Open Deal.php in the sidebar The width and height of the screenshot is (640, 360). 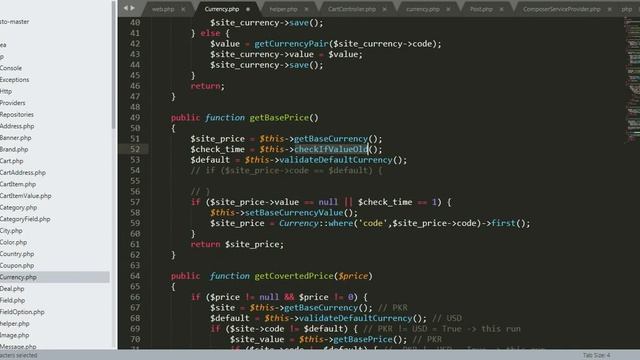[x=12, y=289]
